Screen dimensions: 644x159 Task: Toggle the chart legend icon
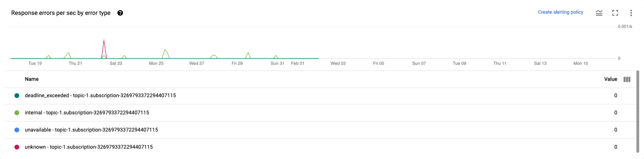click(599, 13)
